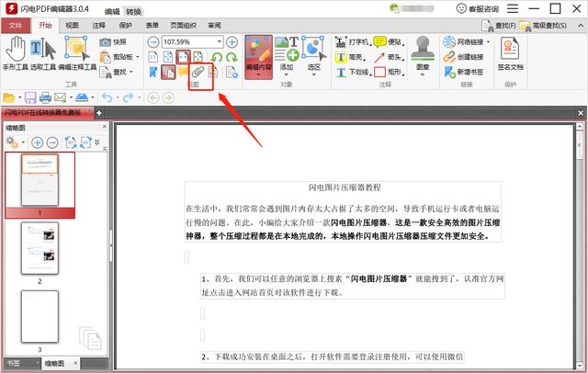Zoom in thumbnails with plus icon
This screenshot has height=374, width=588.
pos(37,142)
